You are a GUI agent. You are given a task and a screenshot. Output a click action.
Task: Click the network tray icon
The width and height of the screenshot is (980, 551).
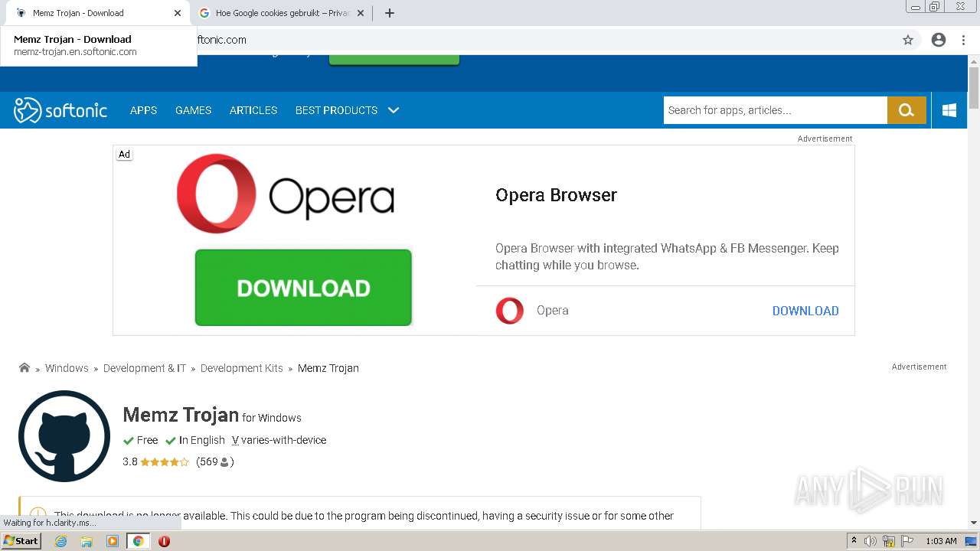(889, 541)
